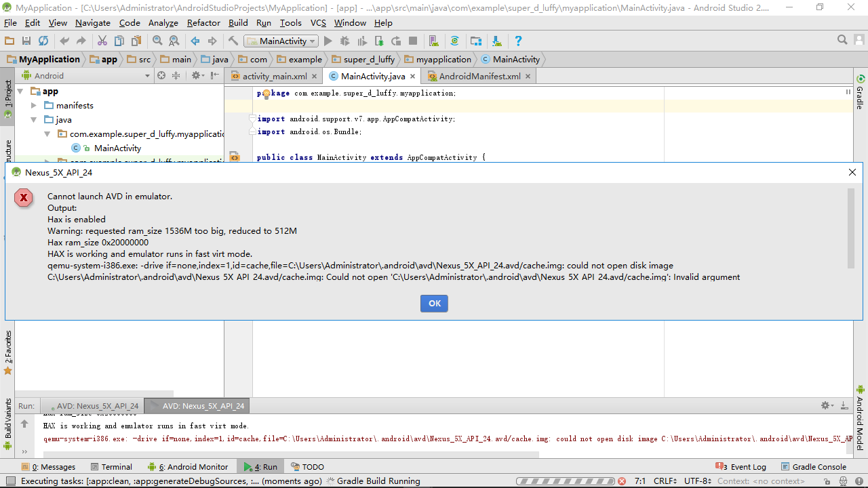Image resolution: width=868 pixels, height=488 pixels.
Task: Open the Gradle side panel tab
Action: click(860, 91)
